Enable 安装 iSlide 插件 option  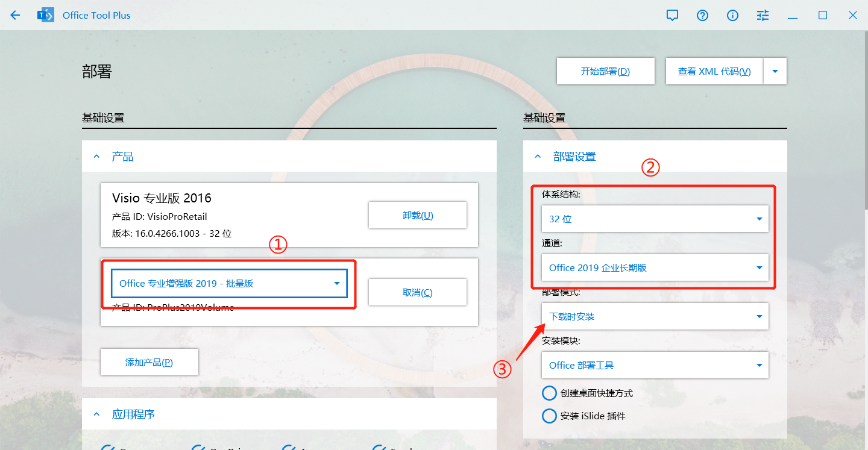(549, 416)
